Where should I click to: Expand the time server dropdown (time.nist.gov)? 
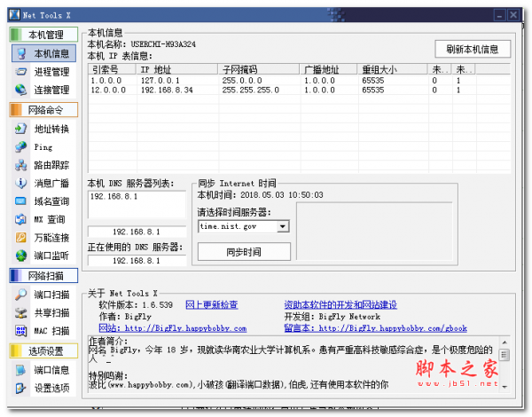283,226
